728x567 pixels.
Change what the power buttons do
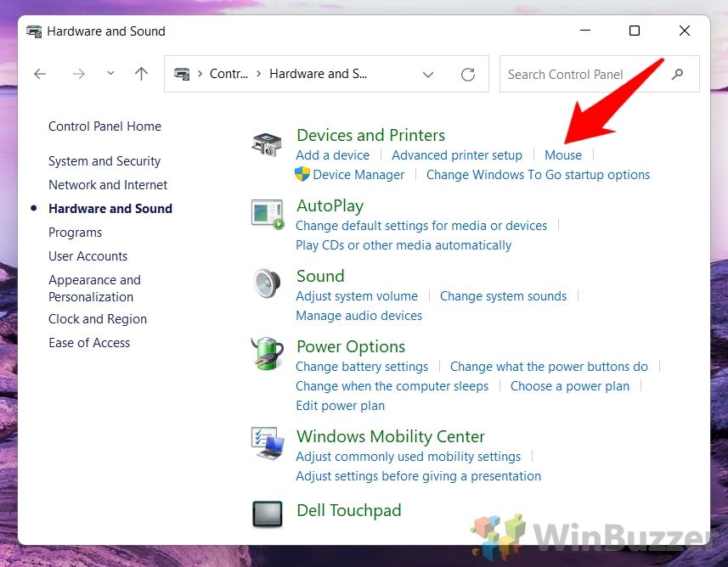(x=549, y=367)
